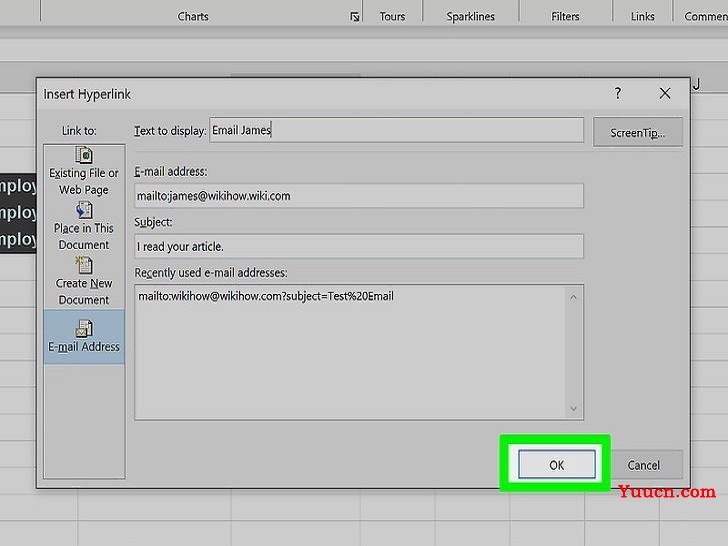Image resolution: width=728 pixels, height=546 pixels.
Task: Close the Insert Hyperlink dialog
Action: tap(665, 93)
